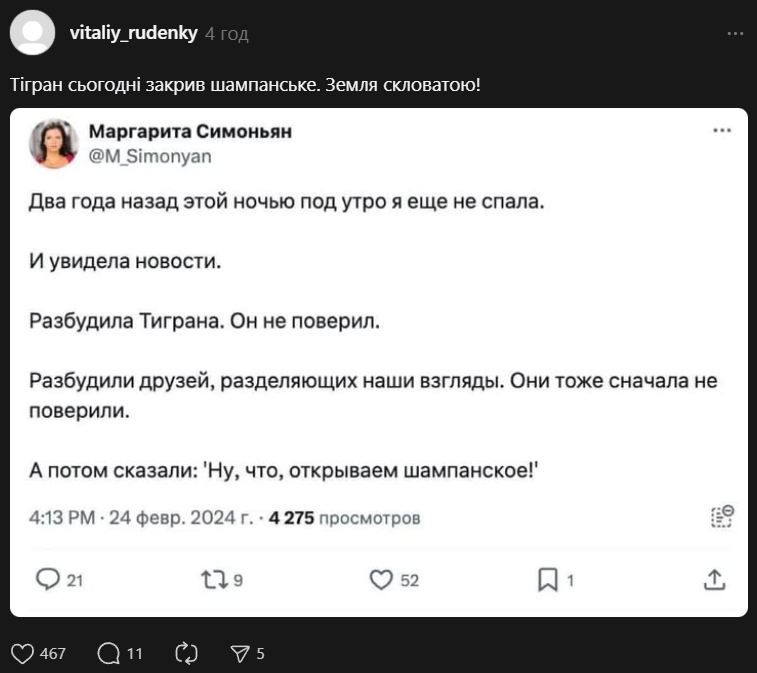Click the vitaliy_rudenky profile avatar
This screenshot has width=757, height=673.
[33, 33]
